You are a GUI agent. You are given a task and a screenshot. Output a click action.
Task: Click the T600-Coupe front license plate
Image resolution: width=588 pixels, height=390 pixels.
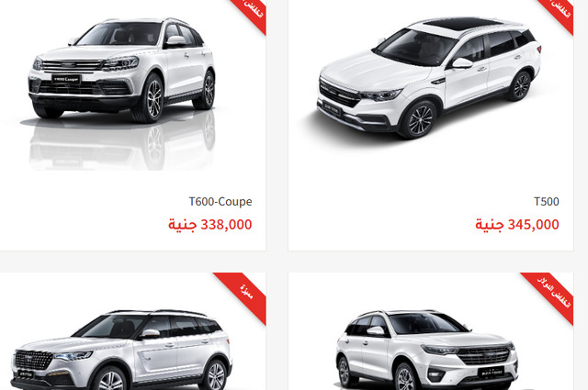coord(66,80)
